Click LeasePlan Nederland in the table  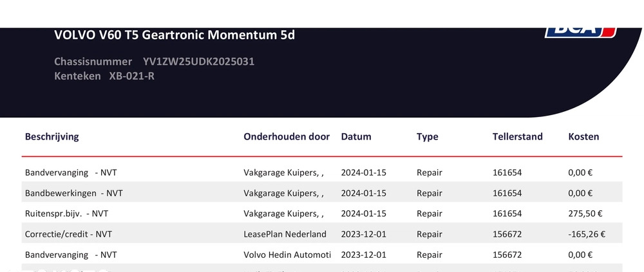pyautogui.click(x=285, y=234)
